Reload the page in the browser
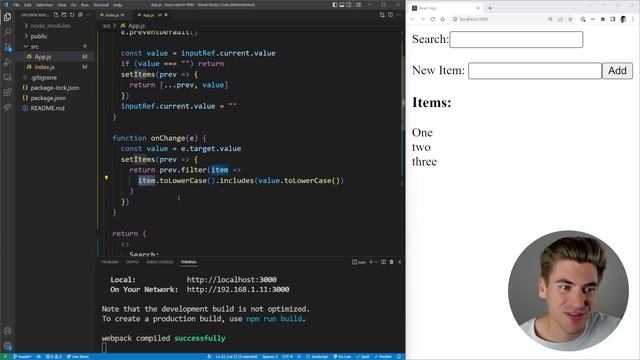This screenshot has height=360, width=640. 433,19
